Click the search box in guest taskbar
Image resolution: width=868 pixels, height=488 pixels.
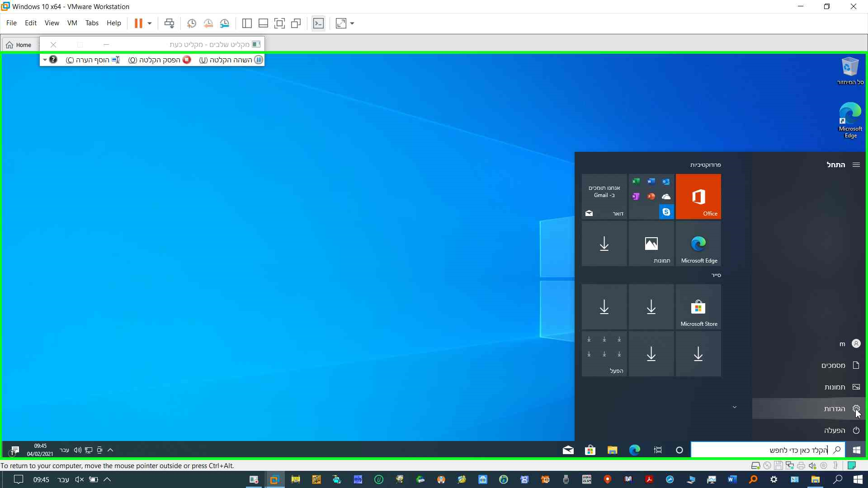[769, 450]
